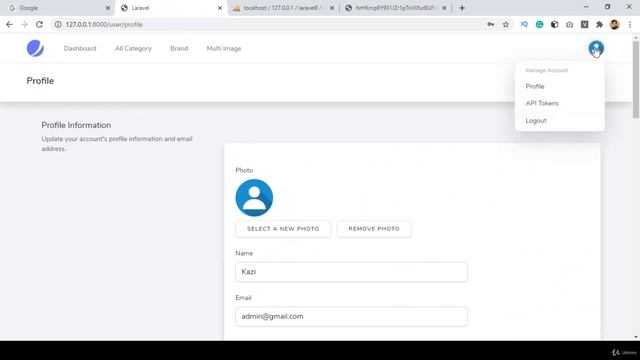Bookmark this page with the star icon

tap(506, 24)
